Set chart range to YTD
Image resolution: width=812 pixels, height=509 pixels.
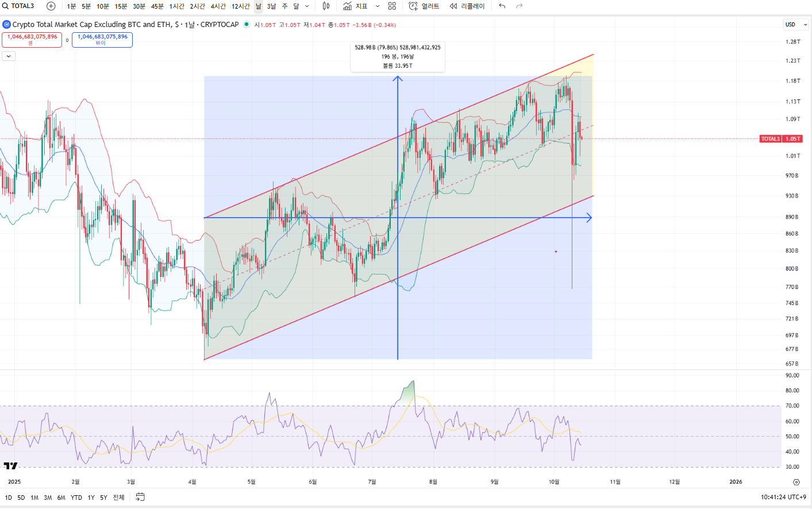(76, 498)
